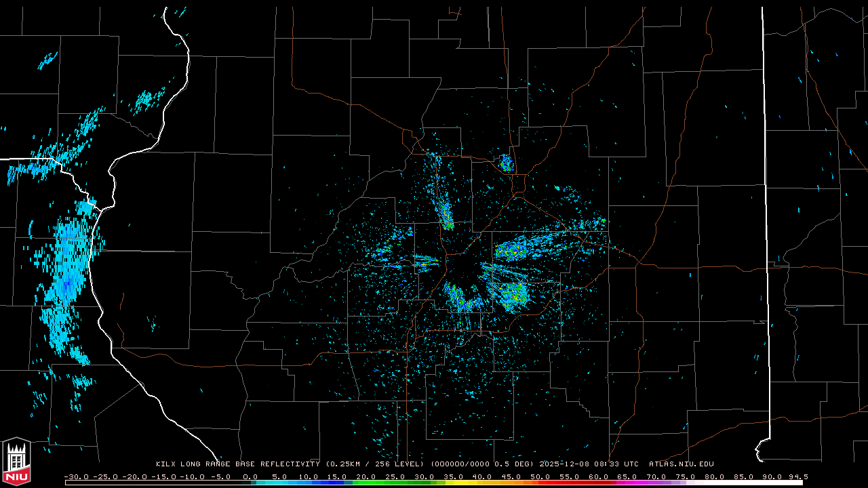Click the 5.0 label on the reflectivity scale
The width and height of the screenshot is (868, 488).
pyautogui.click(x=279, y=477)
